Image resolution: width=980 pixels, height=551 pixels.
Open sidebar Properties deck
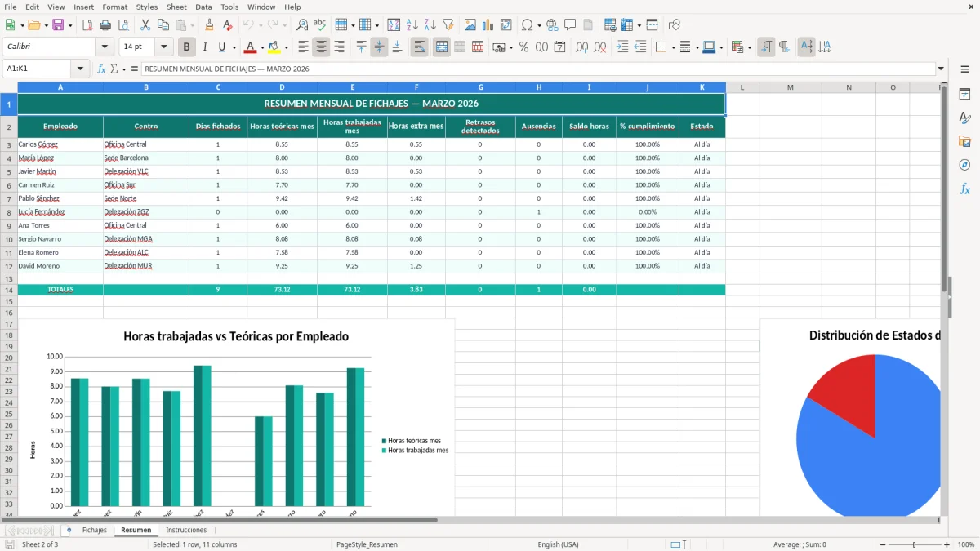[964, 95]
